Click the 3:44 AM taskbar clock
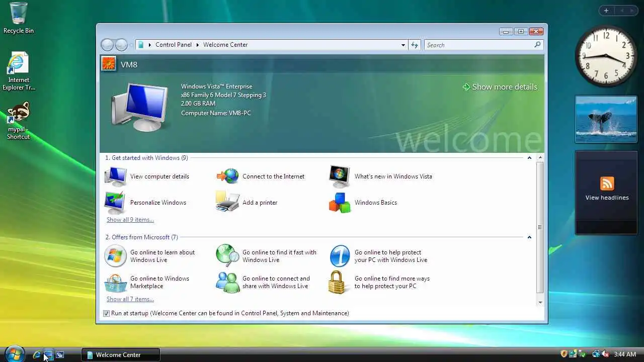This screenshot has height=362, width=644. (625, 354)
